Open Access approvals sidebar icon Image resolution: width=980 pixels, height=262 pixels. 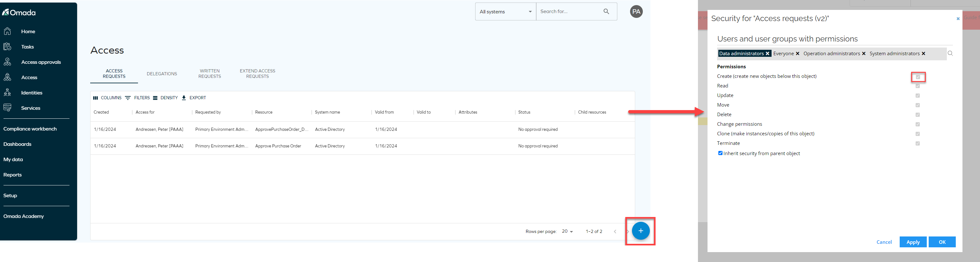7,62
